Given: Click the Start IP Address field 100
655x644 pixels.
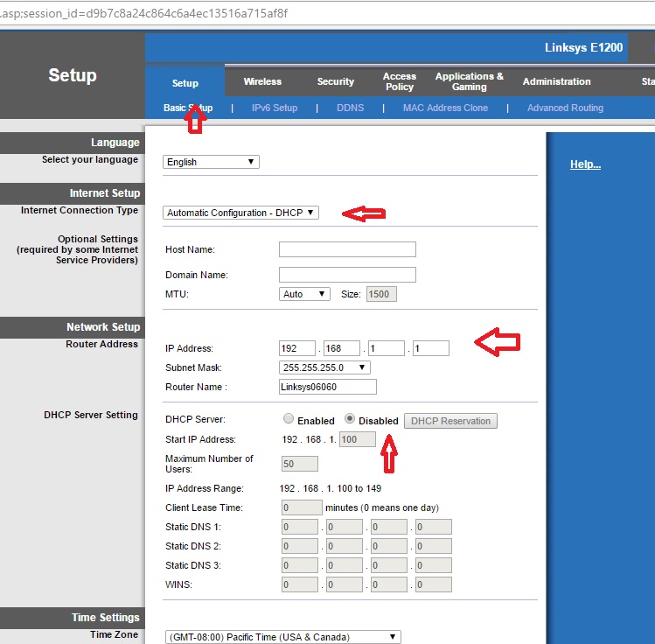Looking at the screenshot, I should click(357, 439).
